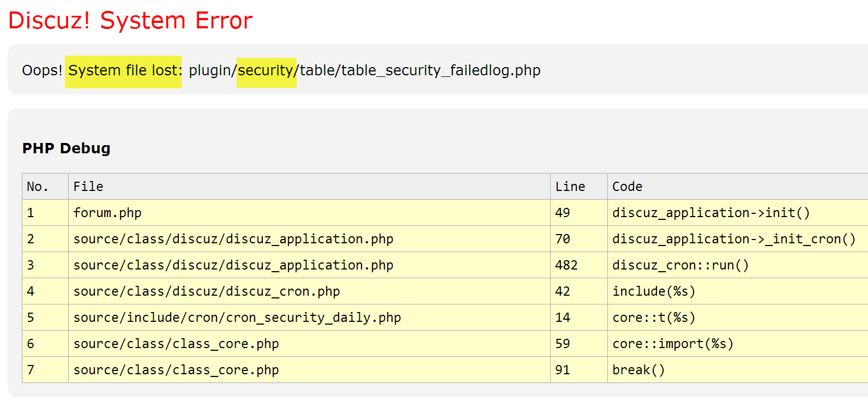
Task: Click row number 1 in the No. column
Action: click(x=31, y=213)
